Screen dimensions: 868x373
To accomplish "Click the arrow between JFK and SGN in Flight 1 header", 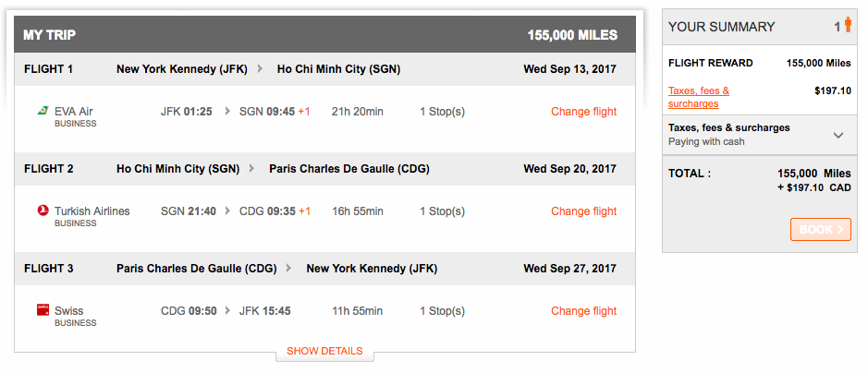I will pos(260,69).
